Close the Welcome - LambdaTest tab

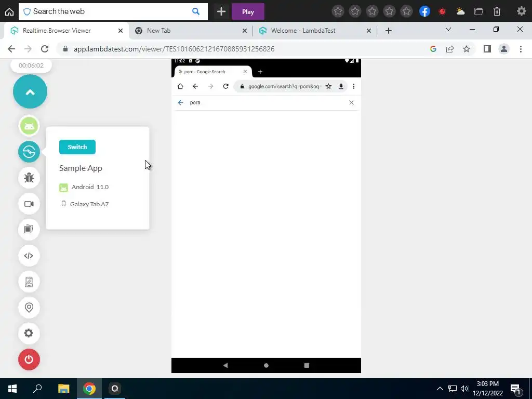coord(369,31)
